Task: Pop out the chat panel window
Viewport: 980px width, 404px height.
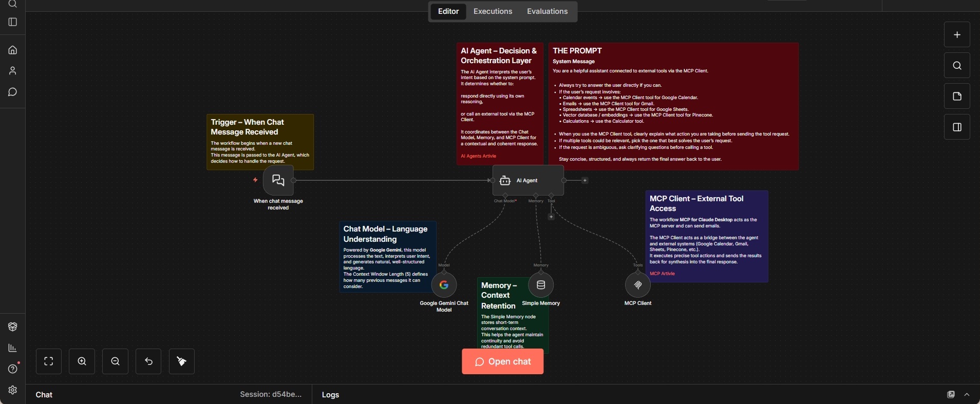Action: [x=951, y=394]
